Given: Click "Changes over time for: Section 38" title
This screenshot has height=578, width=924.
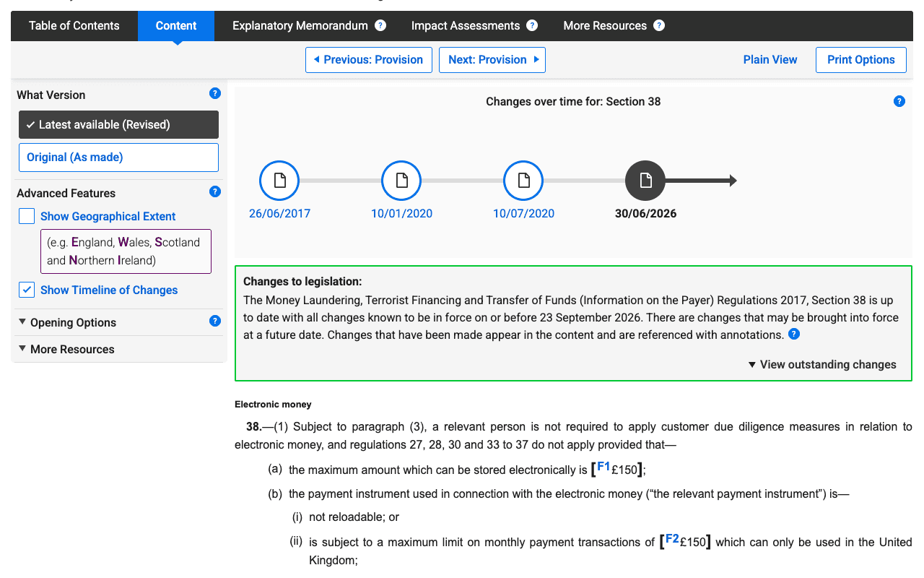Looking at the screenshot, I should (x=573, y=101).
